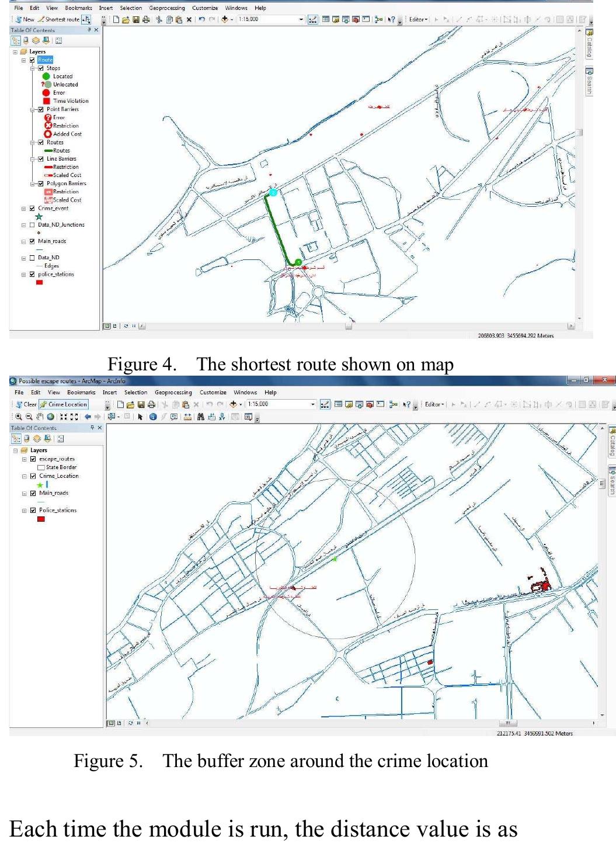Click Crime Location tool in escape routes window
The image size is (616, 843).
point(64,404)
